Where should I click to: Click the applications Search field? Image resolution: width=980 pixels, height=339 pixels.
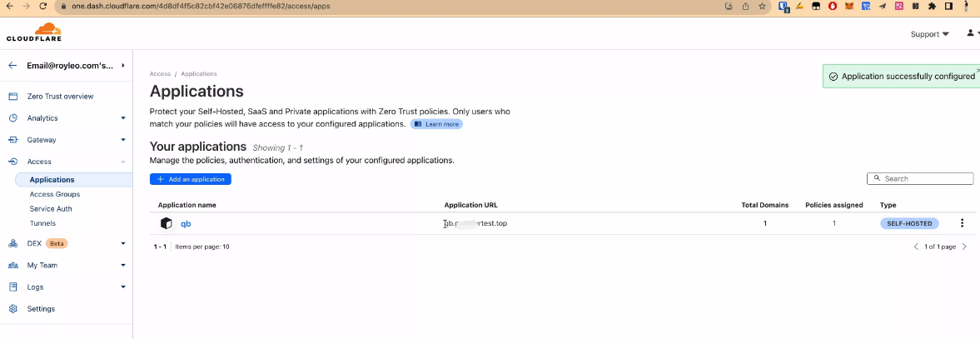pos(924,178)
